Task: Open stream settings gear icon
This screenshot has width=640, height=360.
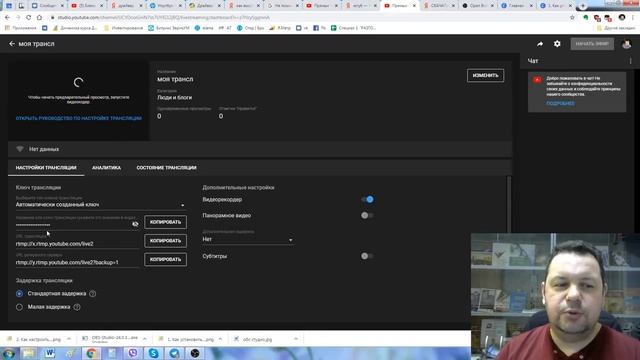Action: pyautogui.click(x=557, y=44)
